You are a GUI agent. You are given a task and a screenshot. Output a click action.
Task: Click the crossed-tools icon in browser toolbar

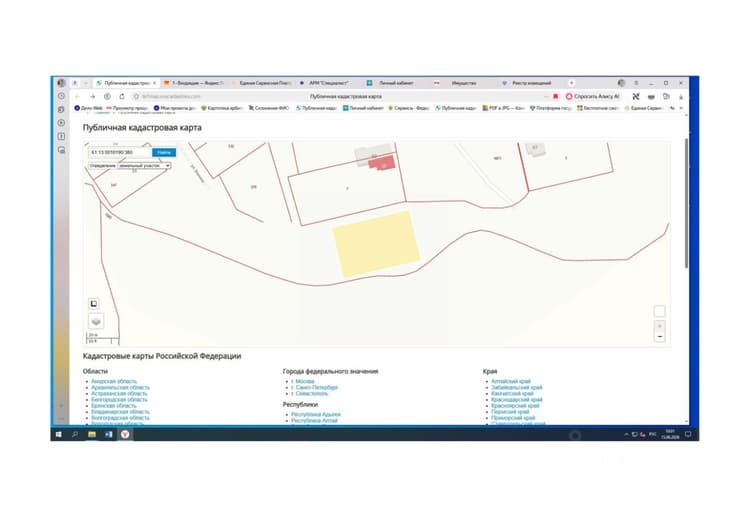tap(636, 97)
